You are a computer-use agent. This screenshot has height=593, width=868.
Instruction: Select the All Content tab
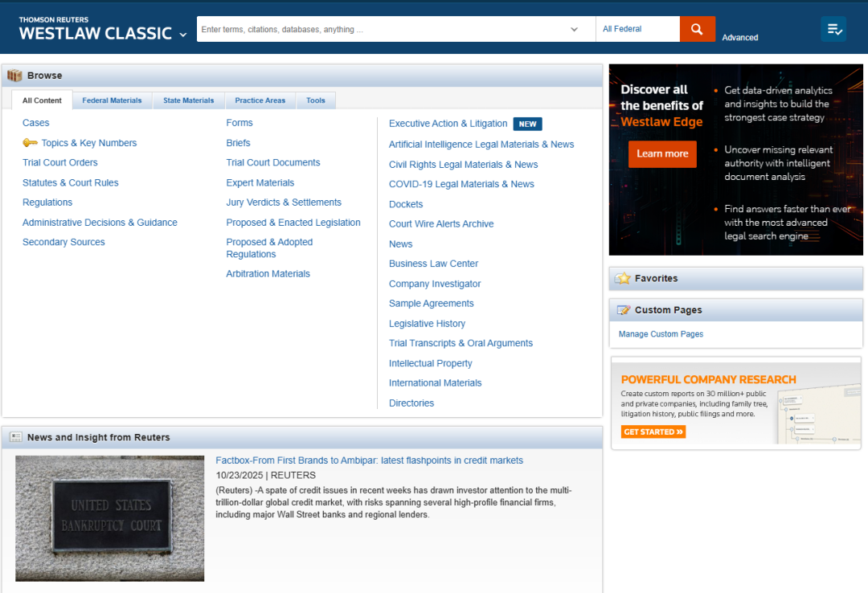[x=42, y=100]
